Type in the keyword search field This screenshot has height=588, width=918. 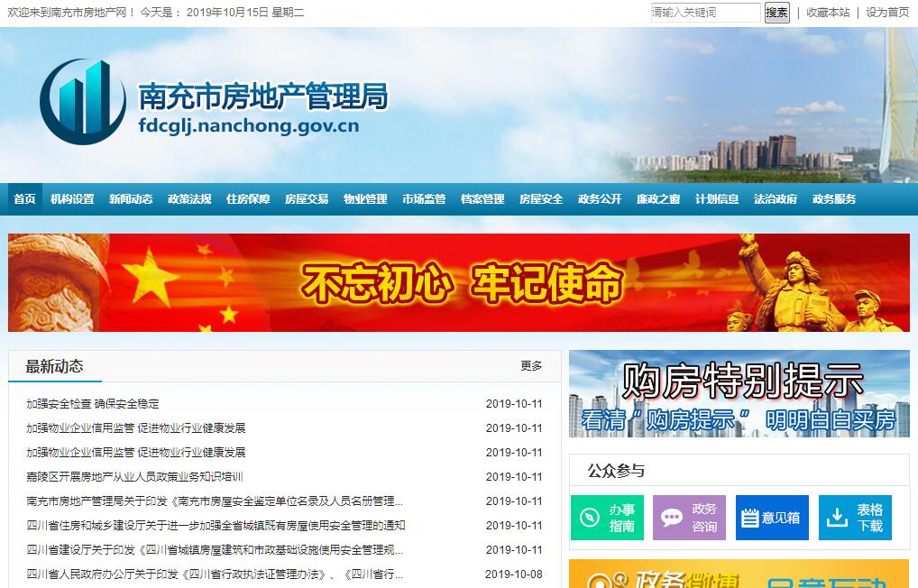coord(705,13)
